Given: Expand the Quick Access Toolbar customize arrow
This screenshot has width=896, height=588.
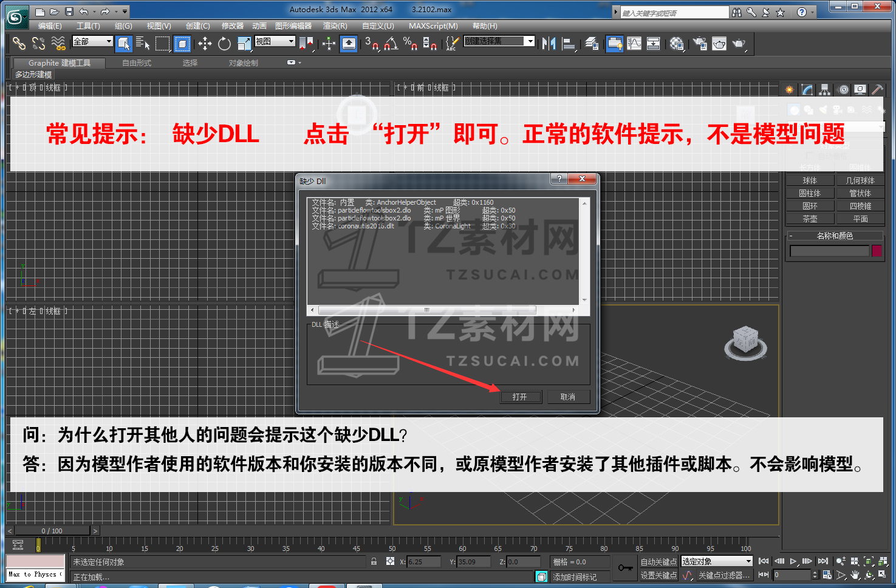Looking at the screenshot, I should [125, 12].
